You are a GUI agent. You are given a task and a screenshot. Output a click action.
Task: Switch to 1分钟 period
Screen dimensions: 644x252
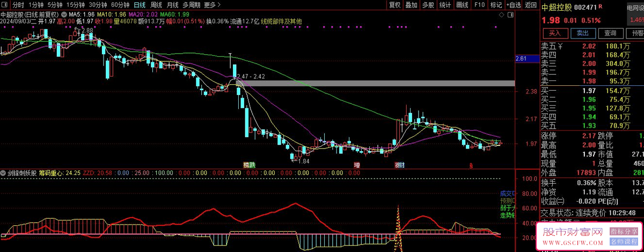pos(36,5)
